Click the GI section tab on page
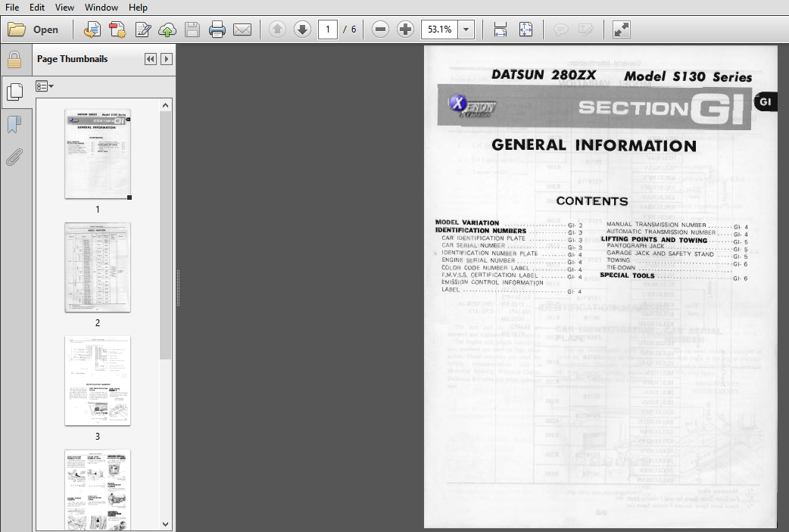The width and height of the screenshot is (789, 532). coord(765,102)
